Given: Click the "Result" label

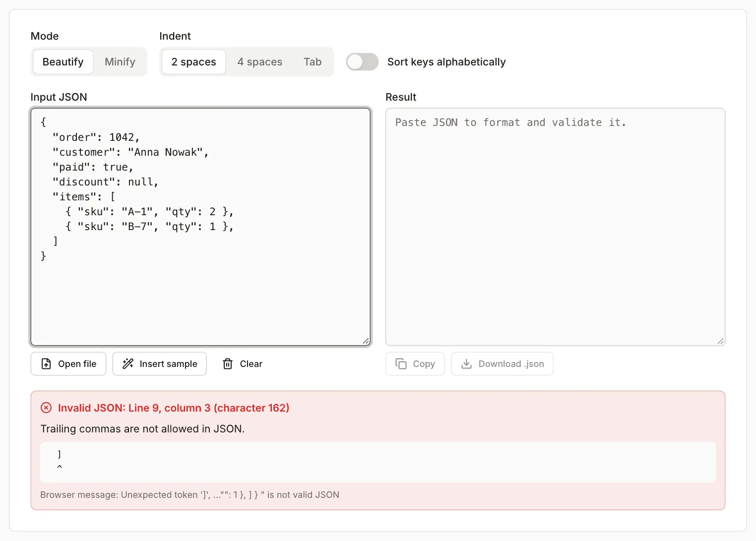Looking at the screenshot, I should click(x=401, y=97).
